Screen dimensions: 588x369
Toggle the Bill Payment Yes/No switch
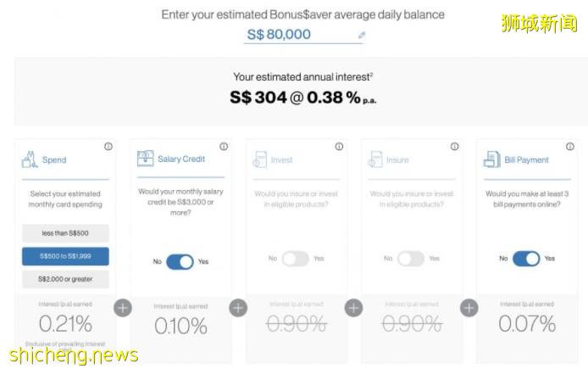pyautogui.click(x=525, y=259)
